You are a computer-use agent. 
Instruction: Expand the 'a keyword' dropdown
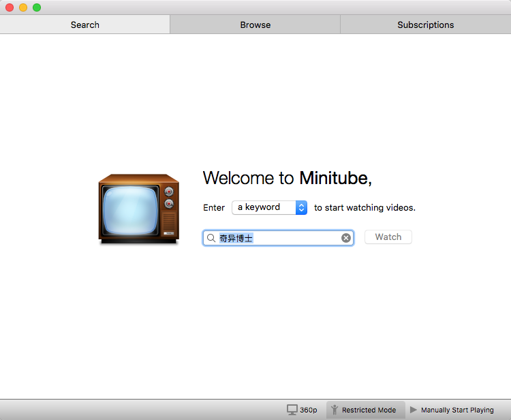(x=269, y=207)
